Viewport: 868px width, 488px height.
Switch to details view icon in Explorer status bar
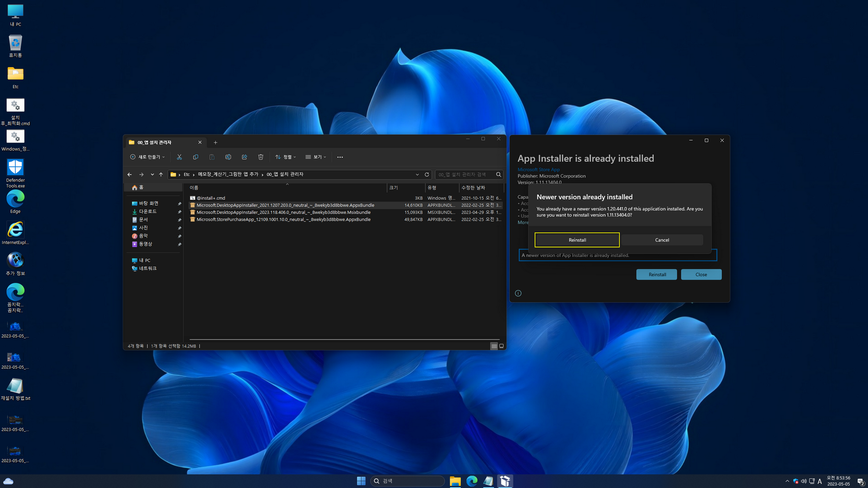[x=494, y=346]
